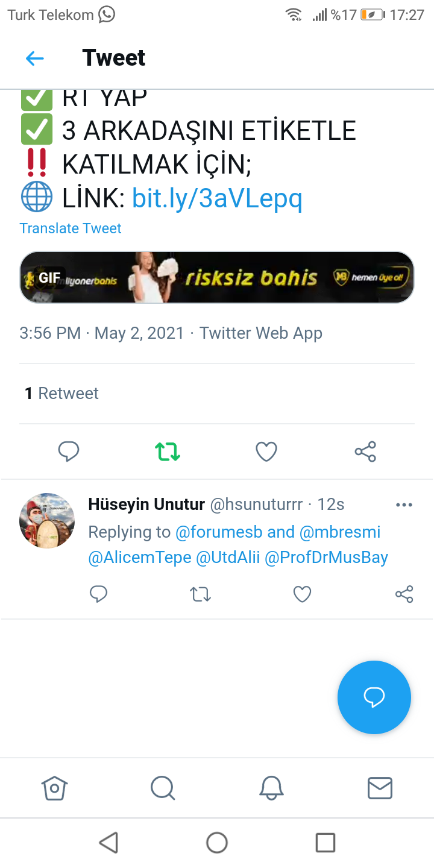
Task: Tap the back arrow in Tweet header
Action: (35, 58)
